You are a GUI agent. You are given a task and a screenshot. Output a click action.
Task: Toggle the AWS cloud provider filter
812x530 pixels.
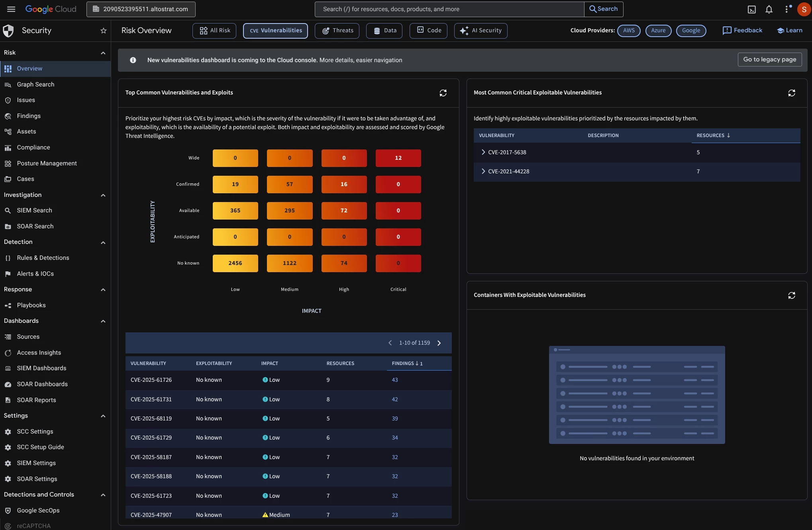click(x=629, y=31)
